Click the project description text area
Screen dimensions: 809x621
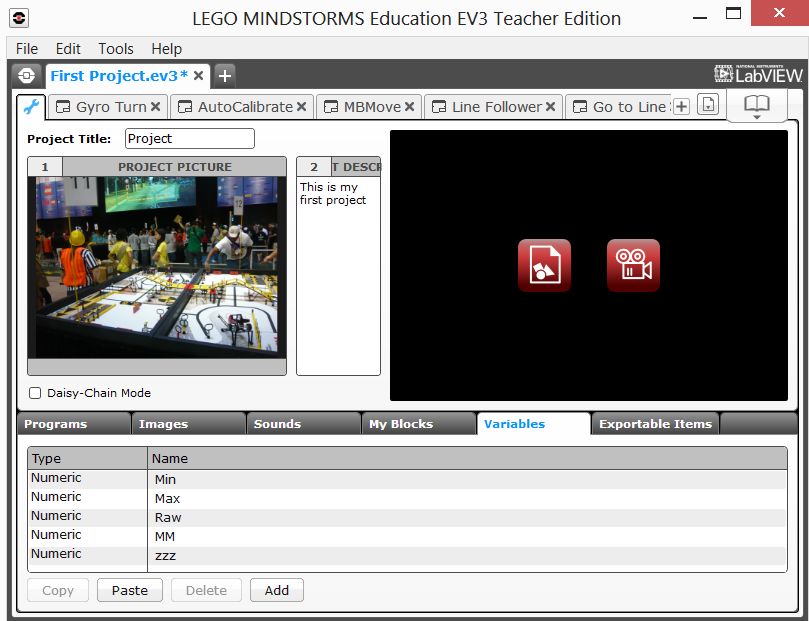pyautogui.click(x=338, y=276)
